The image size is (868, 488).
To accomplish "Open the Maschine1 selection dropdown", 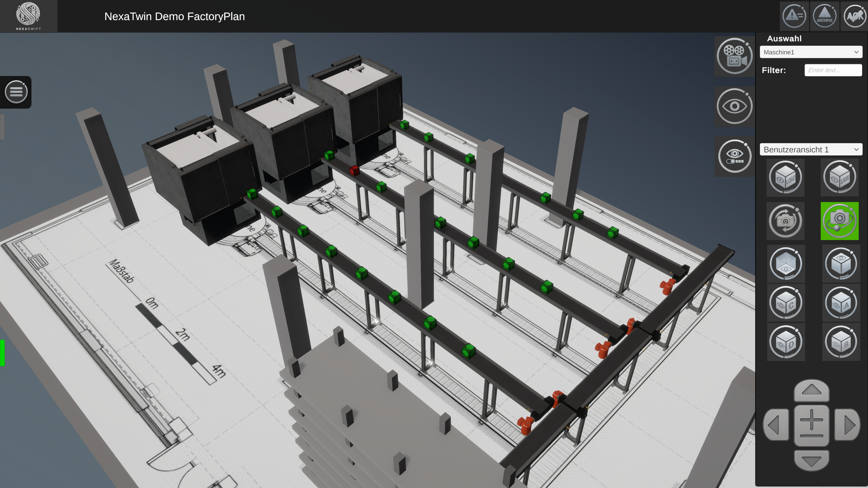I will [811, 52].
